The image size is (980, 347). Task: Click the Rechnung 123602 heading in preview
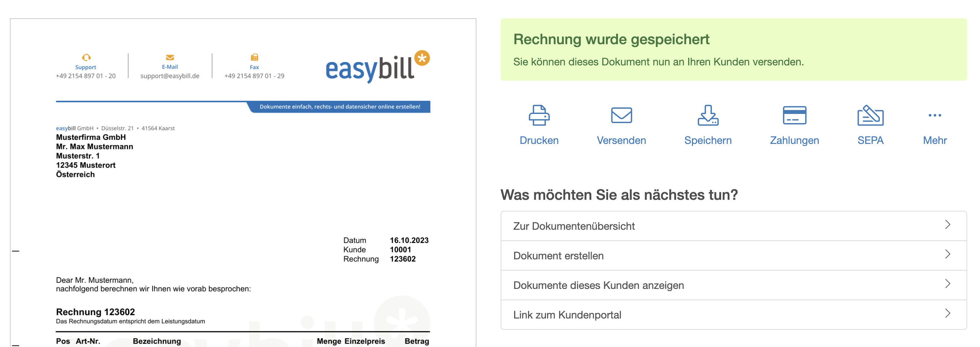(x=95, y=312)
